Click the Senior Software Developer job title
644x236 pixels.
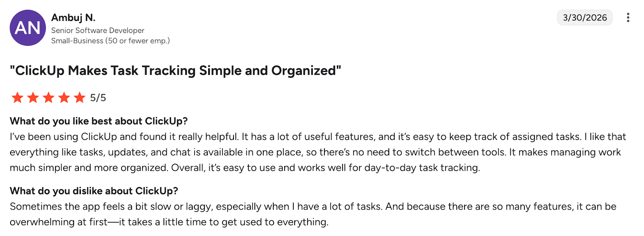98,31
